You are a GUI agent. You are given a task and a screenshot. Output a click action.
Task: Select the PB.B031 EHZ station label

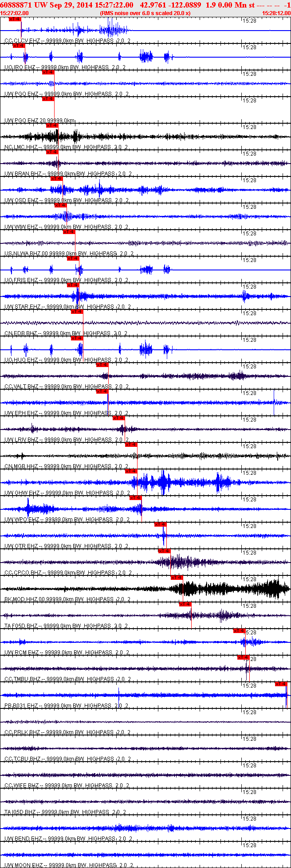tap(67, 706)
